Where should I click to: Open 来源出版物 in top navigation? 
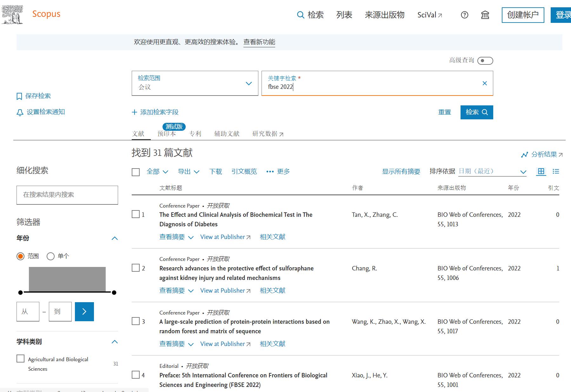385,15
